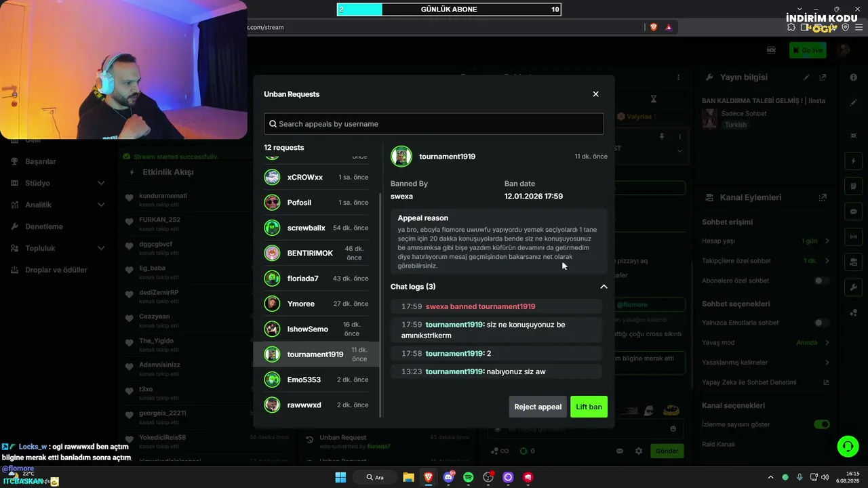Viewport: 868px width, 488px height.
Task: Click the Stüdyo sidebar icon
Action: click(14, 183)
